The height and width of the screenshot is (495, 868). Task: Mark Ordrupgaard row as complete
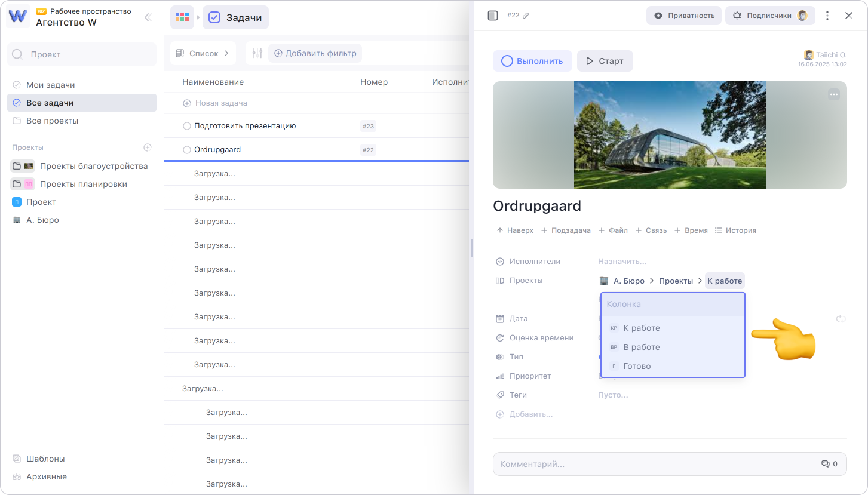[x=187, y=150]
